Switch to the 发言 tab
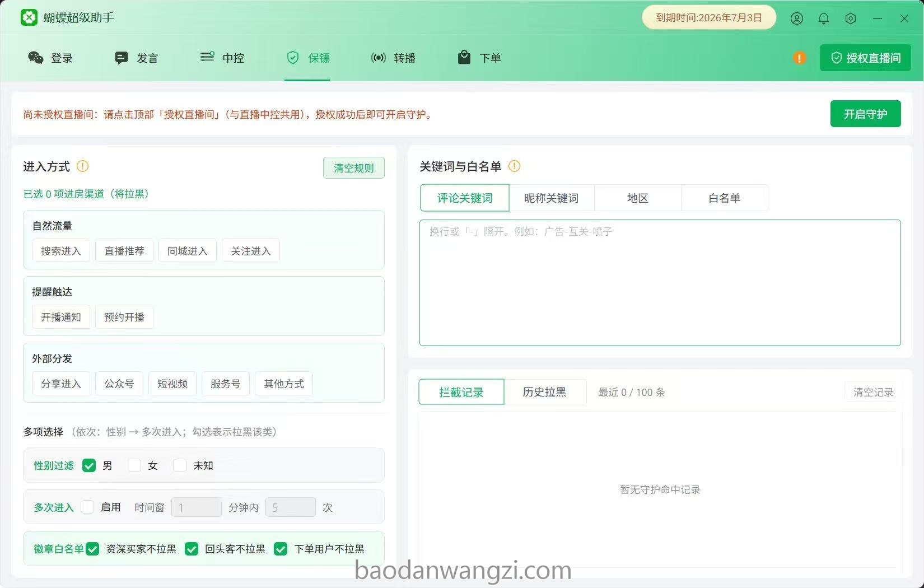Screen dimensions: 924x588 pyautogui.click(x=136, y=58)
